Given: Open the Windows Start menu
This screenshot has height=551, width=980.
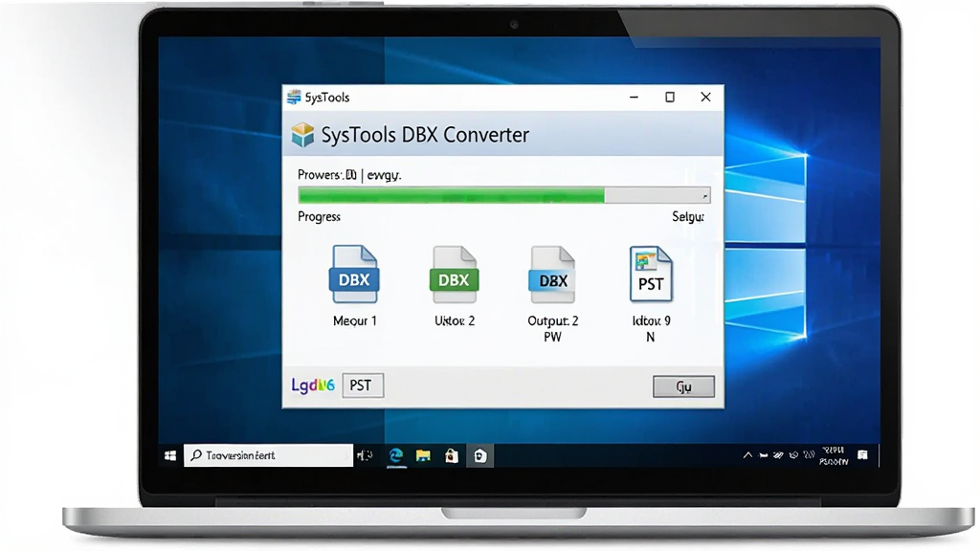Looking at the screenshot, I should click(x=170, y=455).
